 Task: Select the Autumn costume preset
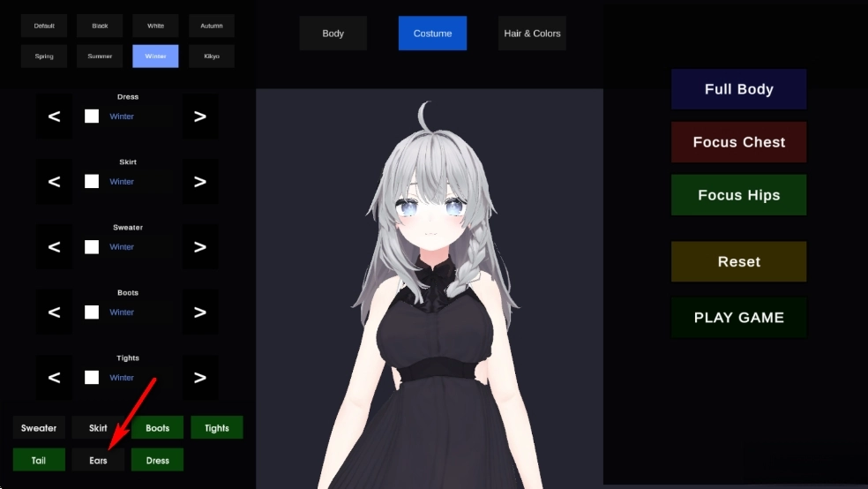(212, 26)
